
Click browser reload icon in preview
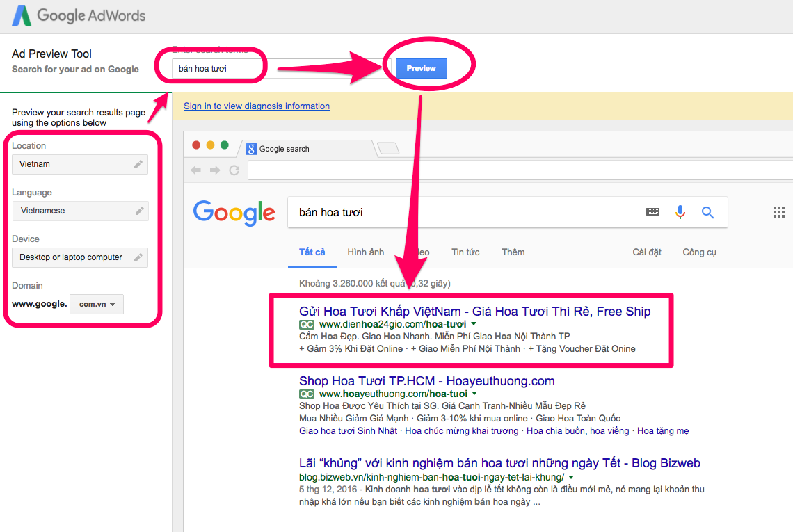(234, 170)
